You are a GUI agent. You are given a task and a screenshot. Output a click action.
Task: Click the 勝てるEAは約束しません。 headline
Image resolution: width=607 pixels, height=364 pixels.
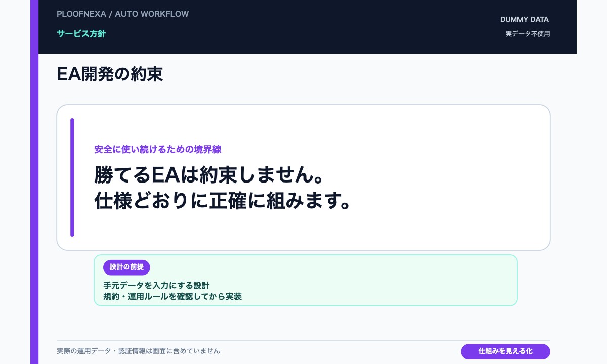coord(209,175)
